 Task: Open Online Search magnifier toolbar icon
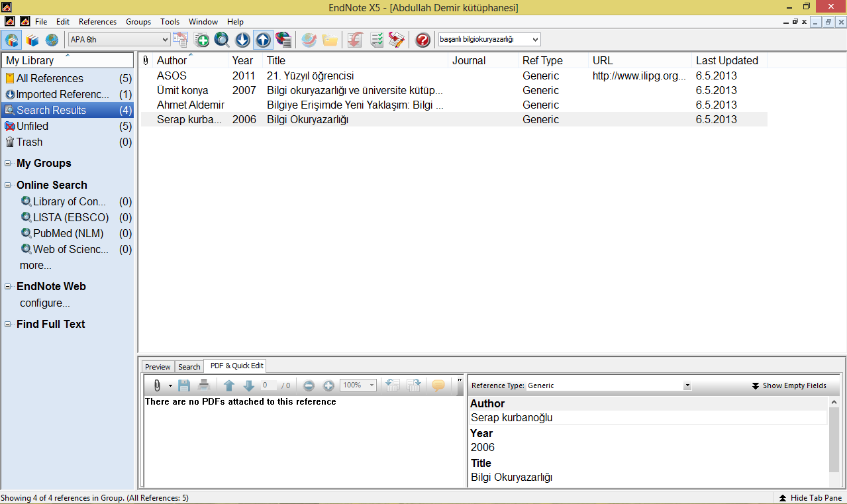pyautogui.click(x=222, y=40)
